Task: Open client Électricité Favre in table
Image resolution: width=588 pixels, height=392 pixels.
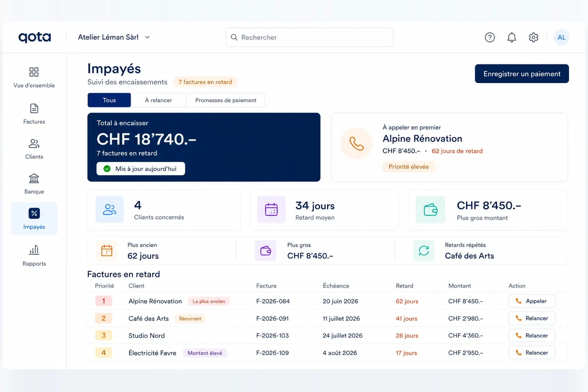Action: pyautogui.click(x=152, y=353)
